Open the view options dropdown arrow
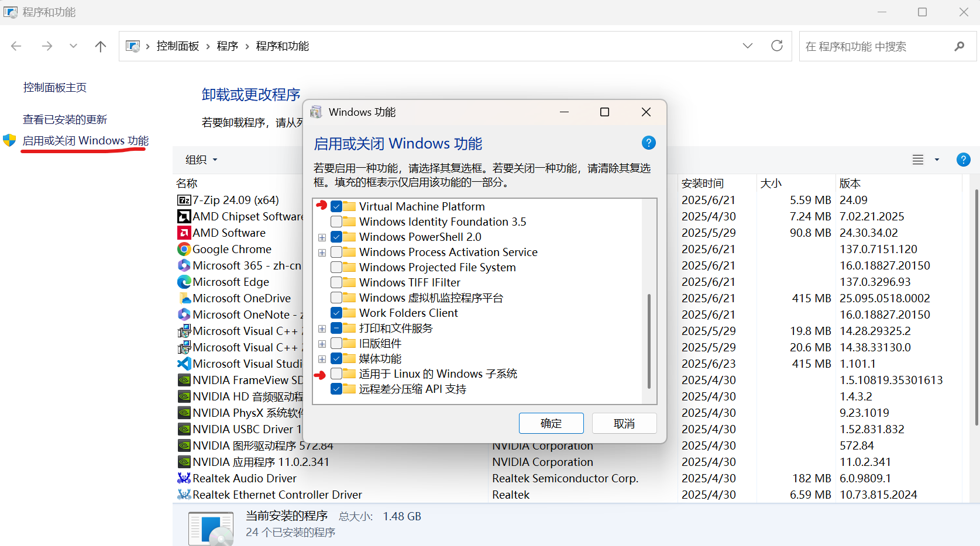The image size is (980, 546). coord(937,160)
